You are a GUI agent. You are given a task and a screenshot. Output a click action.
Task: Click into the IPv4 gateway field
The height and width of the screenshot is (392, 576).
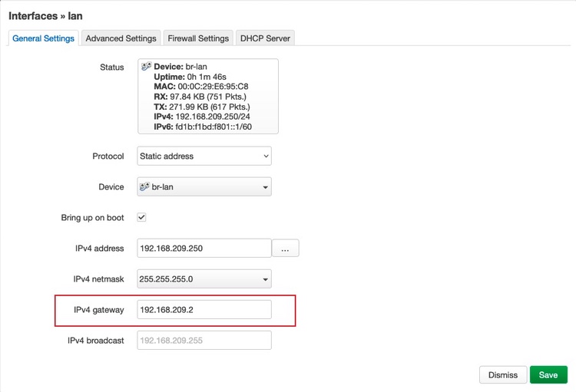coord(204,310)
